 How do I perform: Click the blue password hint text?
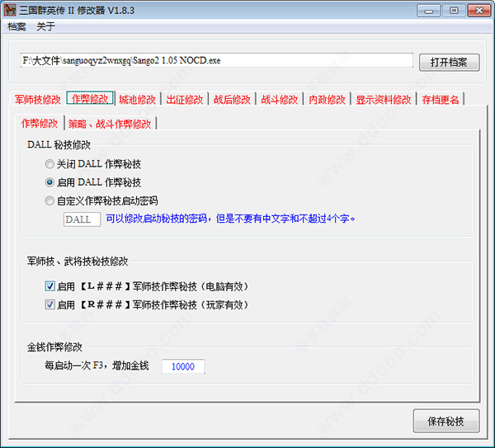[x=230, y=219]
